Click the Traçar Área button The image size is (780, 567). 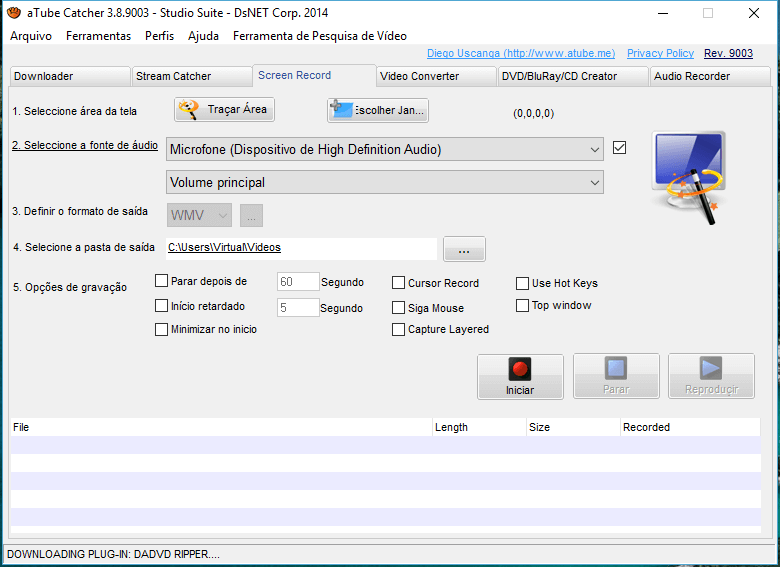pos(224,109)
